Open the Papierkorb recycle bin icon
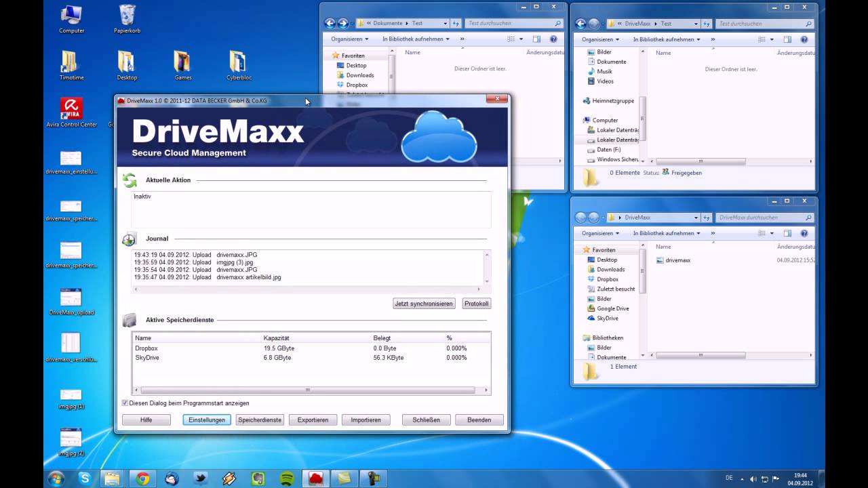This screenshot has width=868, height=488. [x=127, y=19]
